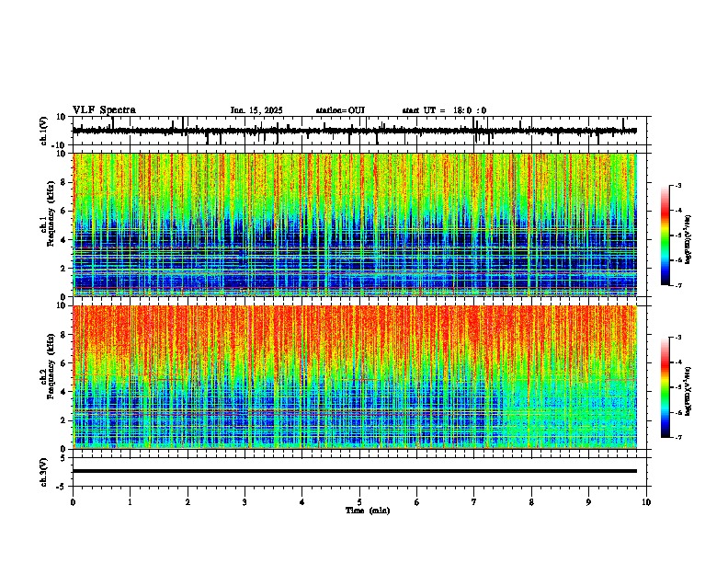Click the 'VLF Spectra' title

coord(104,110)
